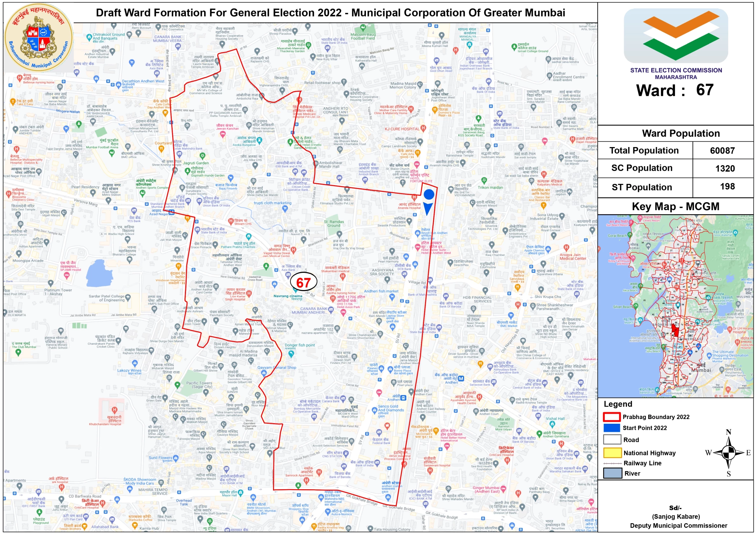Click the River legend swatch
The image size is (756, 534).
(x=612, y=473)
